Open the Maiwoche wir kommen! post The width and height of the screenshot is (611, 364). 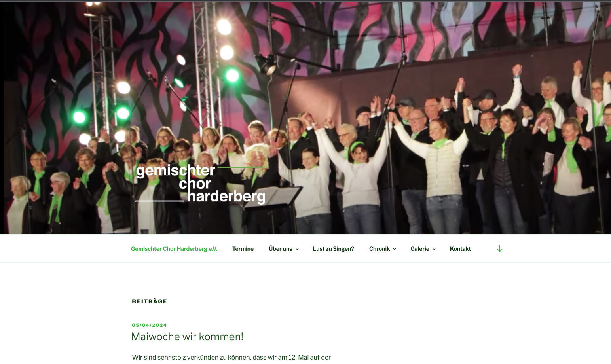(187, 337)
